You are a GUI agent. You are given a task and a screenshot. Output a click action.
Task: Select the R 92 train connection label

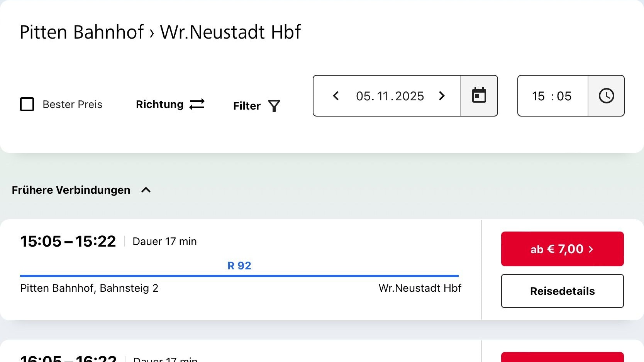[x=239, y=266]
